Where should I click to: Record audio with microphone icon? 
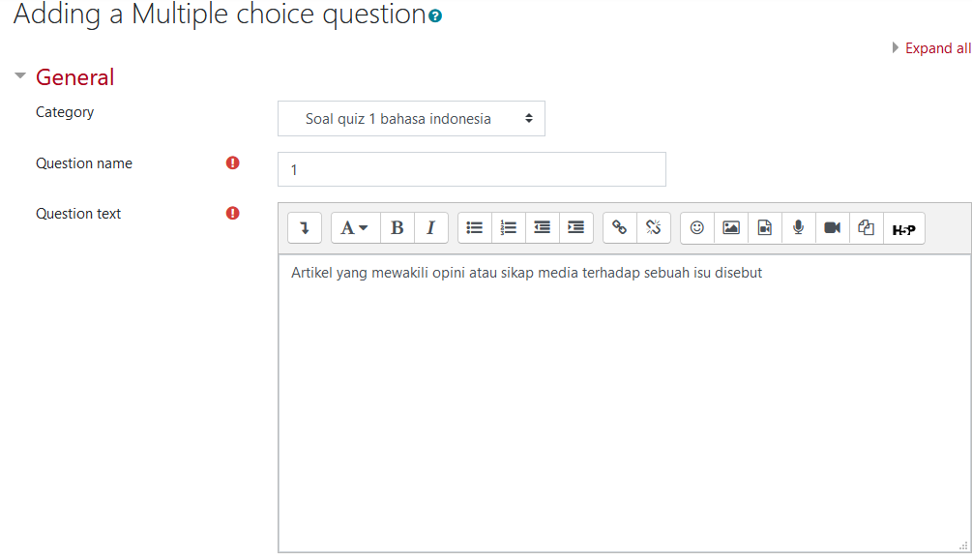pyautogui.click(x=799, y=228)
